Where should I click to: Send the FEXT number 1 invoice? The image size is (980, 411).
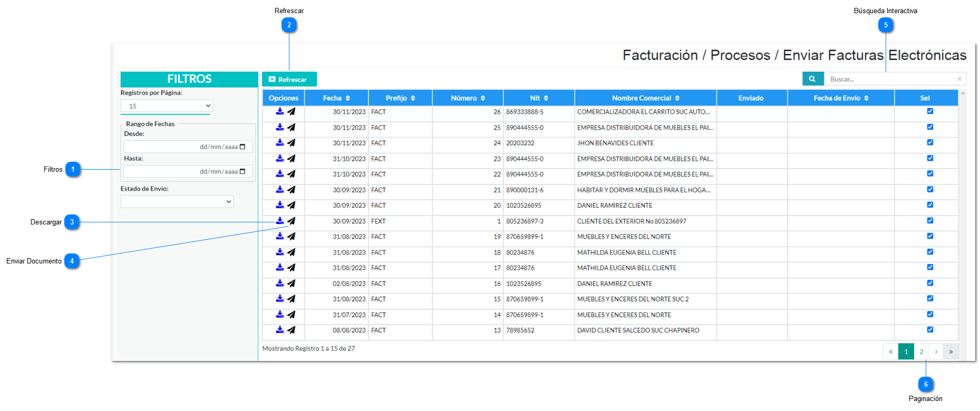click(x=292, y=221)
